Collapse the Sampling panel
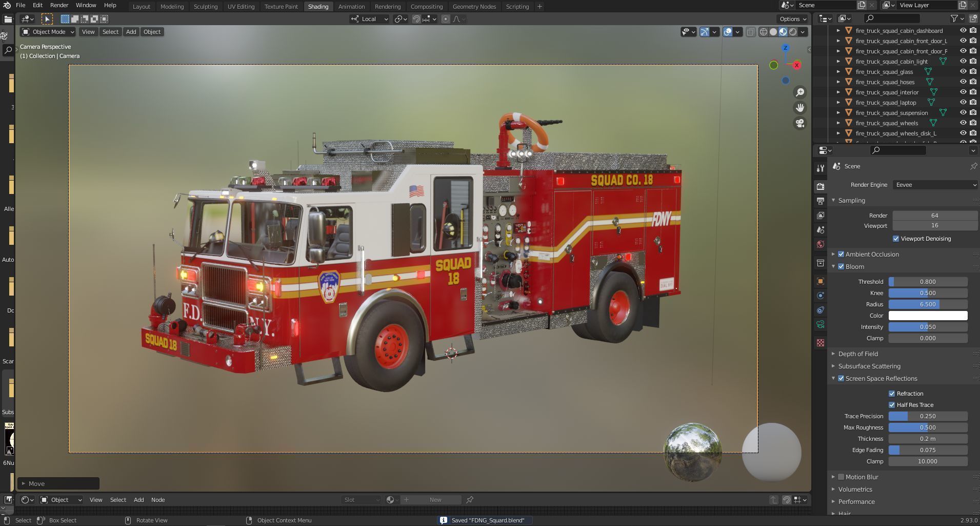 [x=851, y=200]
